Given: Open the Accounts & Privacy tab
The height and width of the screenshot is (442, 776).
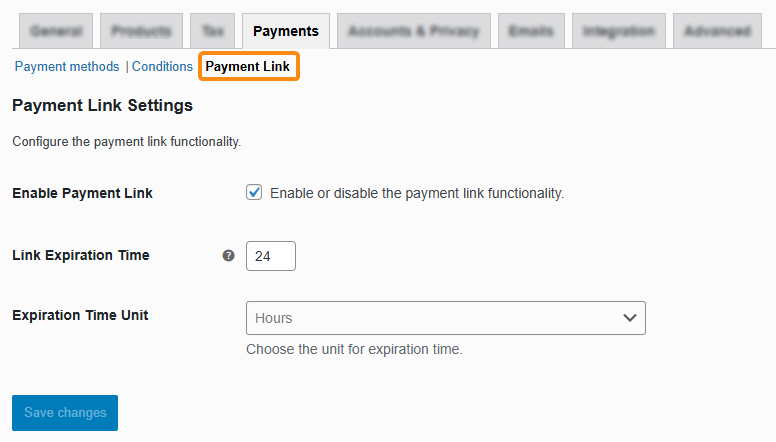Looking at the screenshot, I should (414, 32).
